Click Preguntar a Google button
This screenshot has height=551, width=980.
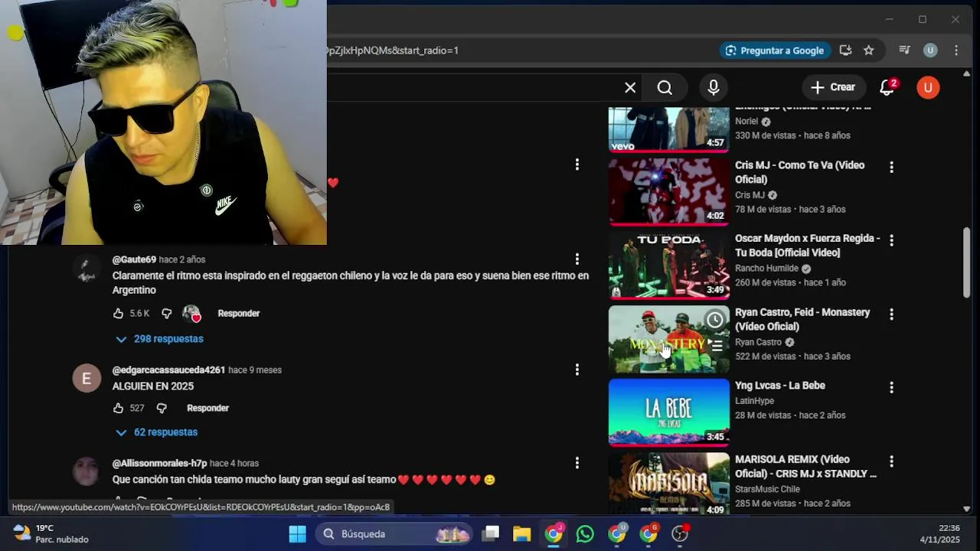775,51
